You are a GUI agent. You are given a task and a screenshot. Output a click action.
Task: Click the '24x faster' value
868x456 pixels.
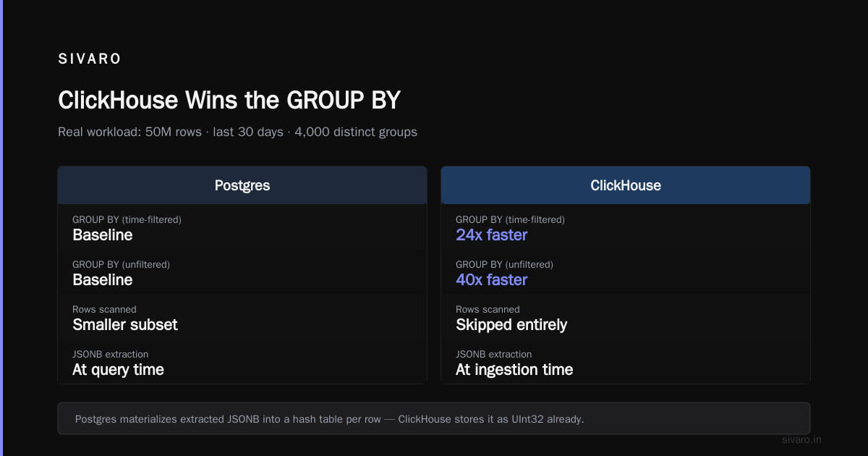coord(492,235)
